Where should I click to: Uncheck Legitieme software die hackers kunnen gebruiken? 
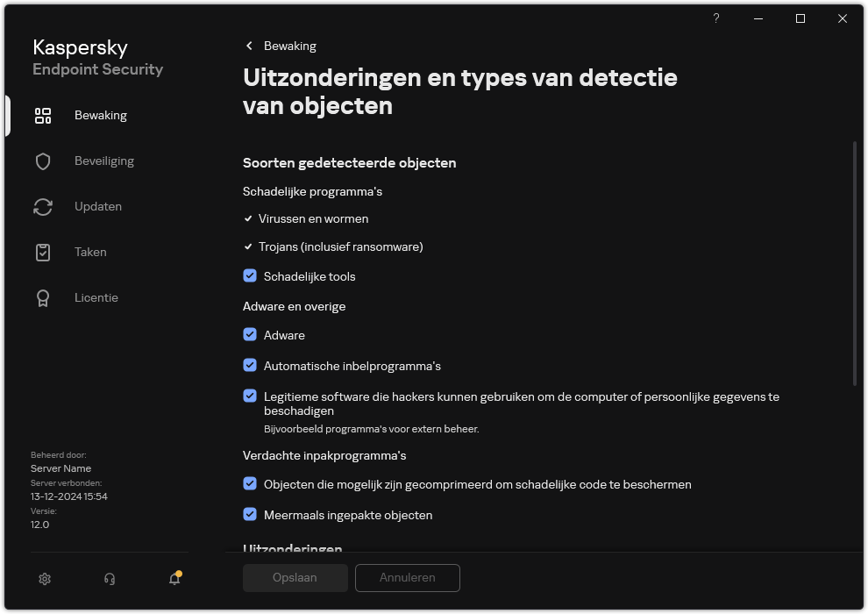pyautogui.click(x=250, y=396)
